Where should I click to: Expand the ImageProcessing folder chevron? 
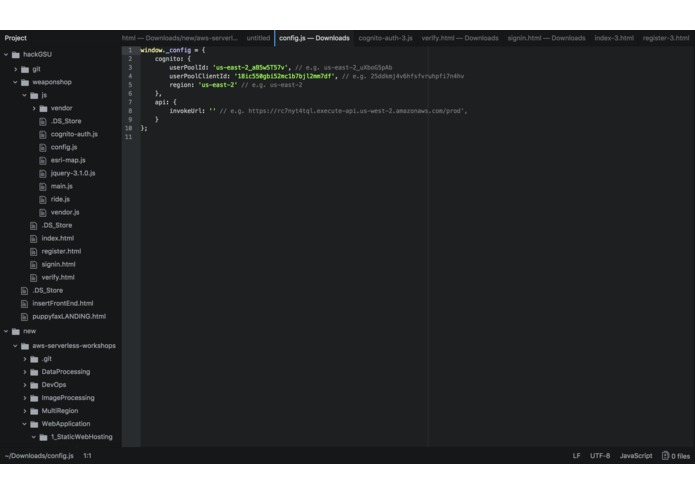click(25, 398)
